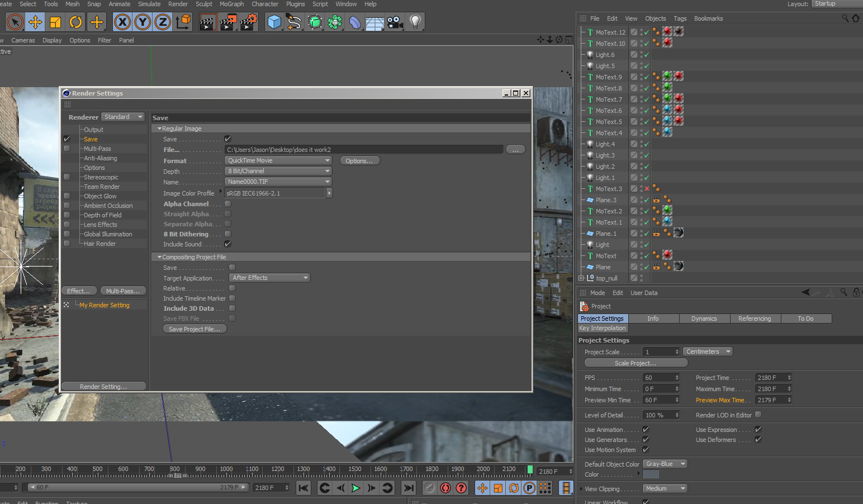Open the Renderer dropdown set to Standard

pos(124,117)
